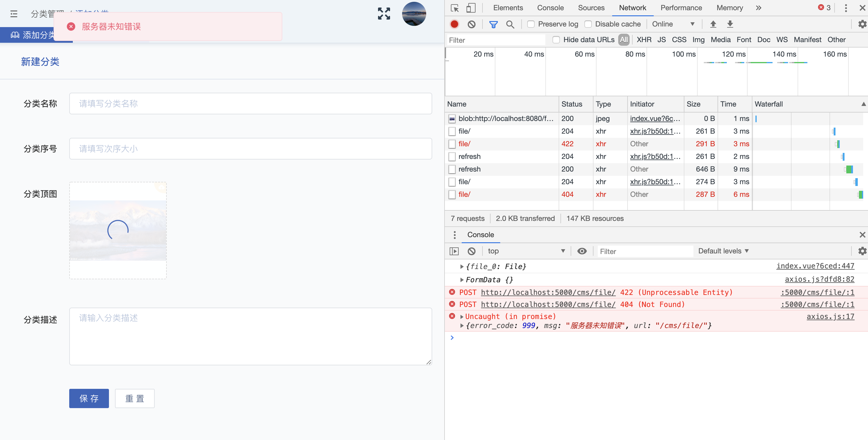Export the HAR file via download icon

[x=730, y=24]
